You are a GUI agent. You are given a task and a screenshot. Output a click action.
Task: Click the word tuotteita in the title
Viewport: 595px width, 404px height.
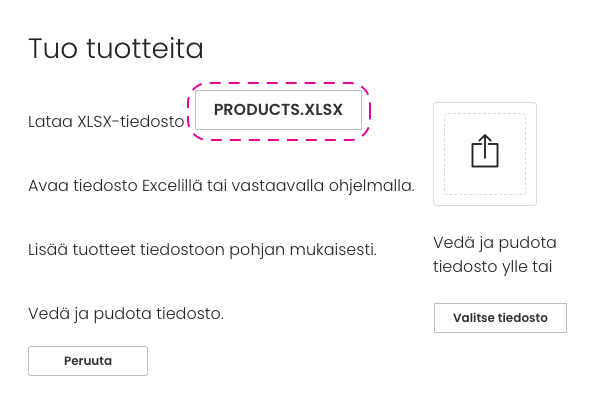(x=145, y=49)
